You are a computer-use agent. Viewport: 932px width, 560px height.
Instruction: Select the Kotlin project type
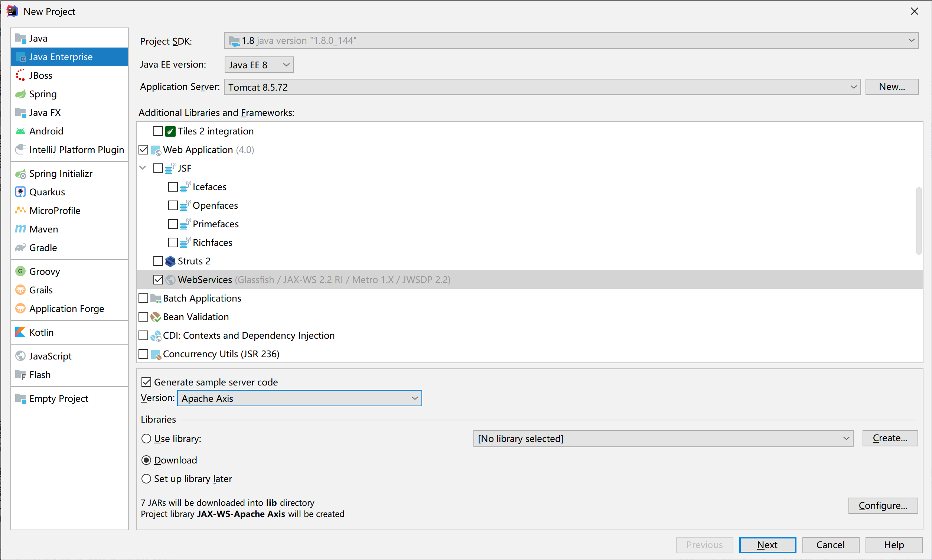[69, 332]
